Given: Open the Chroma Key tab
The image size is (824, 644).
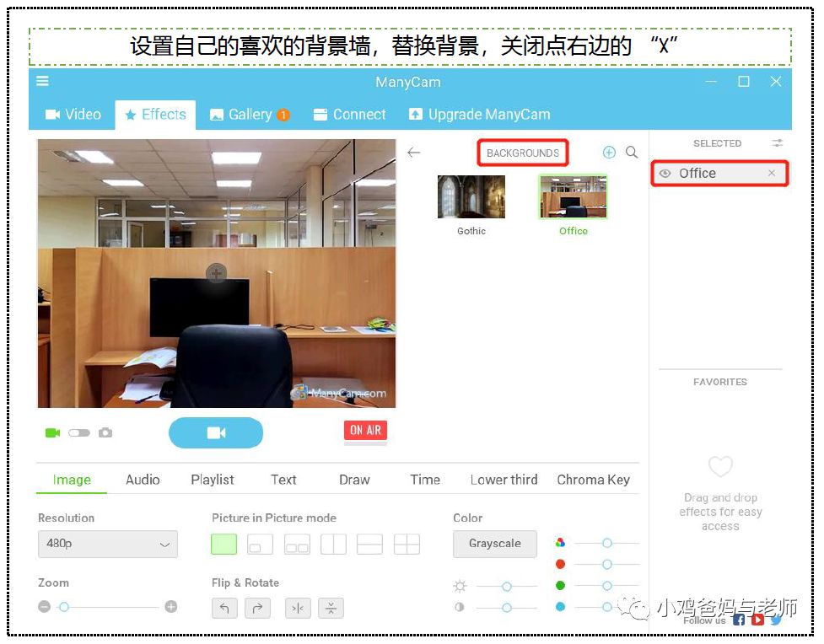Looking at the screenshot, I should click(x=593, y=480).
